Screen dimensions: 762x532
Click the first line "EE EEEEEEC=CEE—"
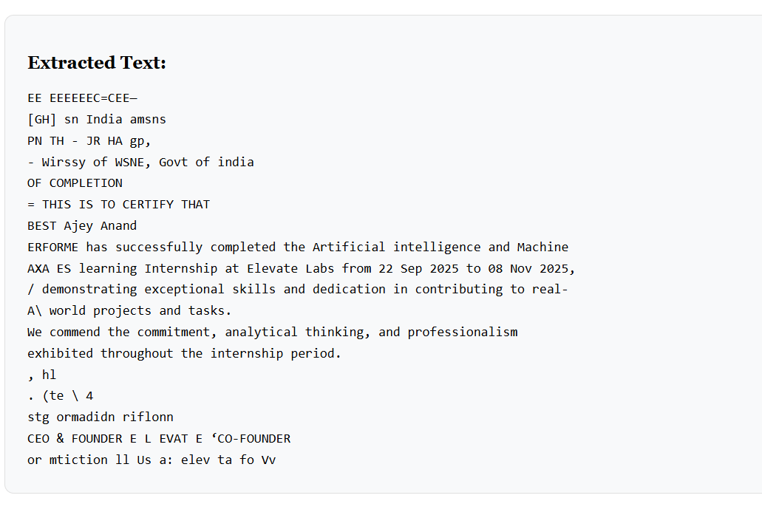coord(82,98)
